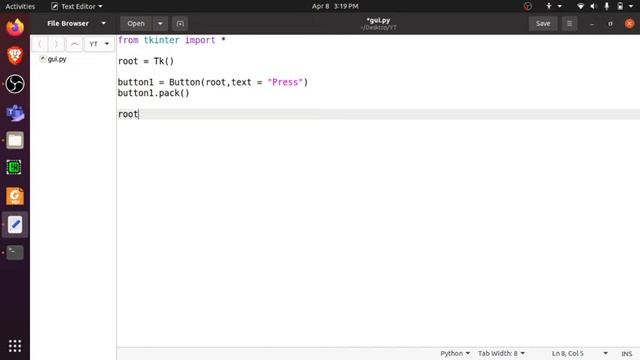Close the text editor window
640x360 pixels.
pyautogui.click(x=629, y=24)
